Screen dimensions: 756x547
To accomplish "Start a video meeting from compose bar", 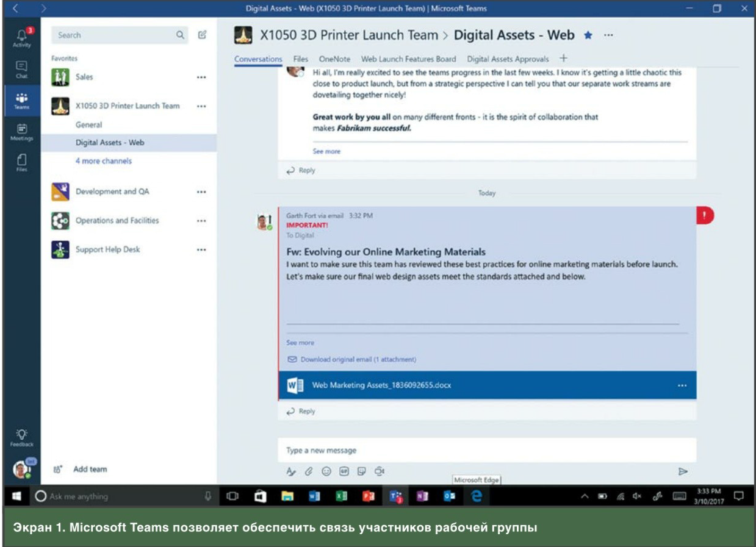I will click(x=380, y=471).
